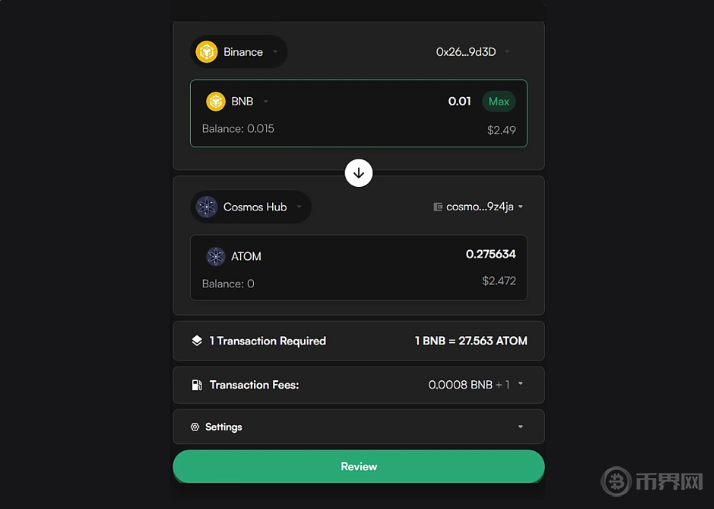714x509 pixels.
Task: Click the transaction layers stack icon
Action: pos(197,341)
